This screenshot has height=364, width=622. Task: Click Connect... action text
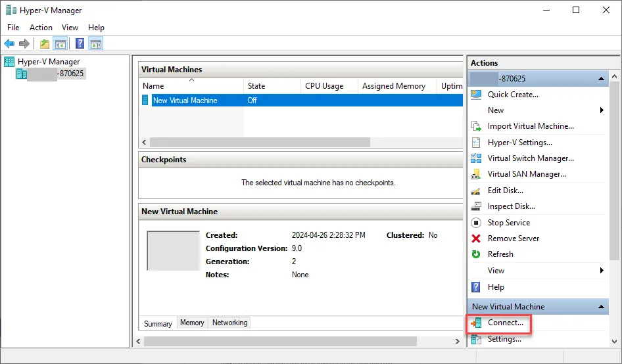pyautogui.click(x=506, y=323)
